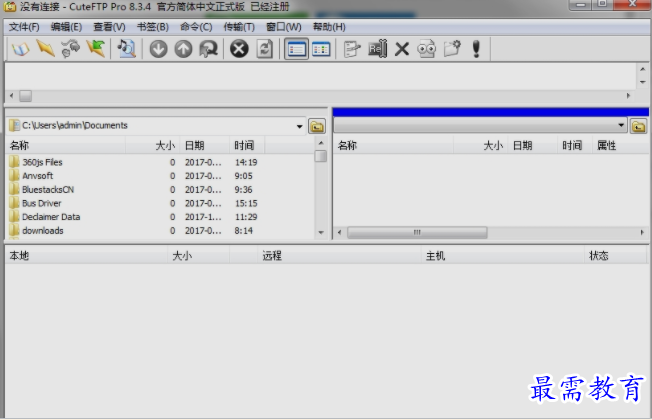Click the remote pane parent folder button
This screenshot has height=420, width=652.
639,126
